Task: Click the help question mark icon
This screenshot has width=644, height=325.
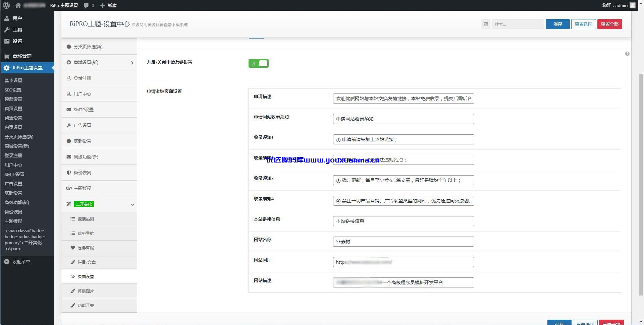Action: tap(627, 54)
